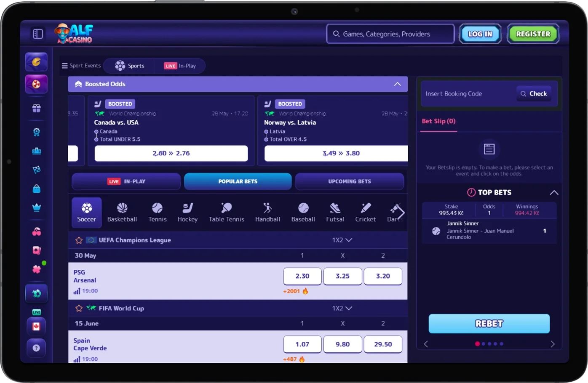Open 1X2 market dropdown for Champions League
Screen dimensions: 588x383
click(x=342, y=240)
